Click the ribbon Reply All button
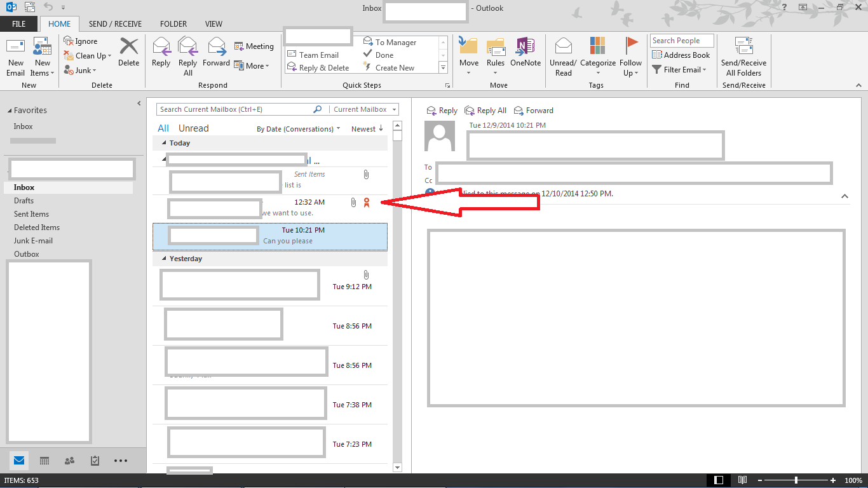 coord(188,57)
